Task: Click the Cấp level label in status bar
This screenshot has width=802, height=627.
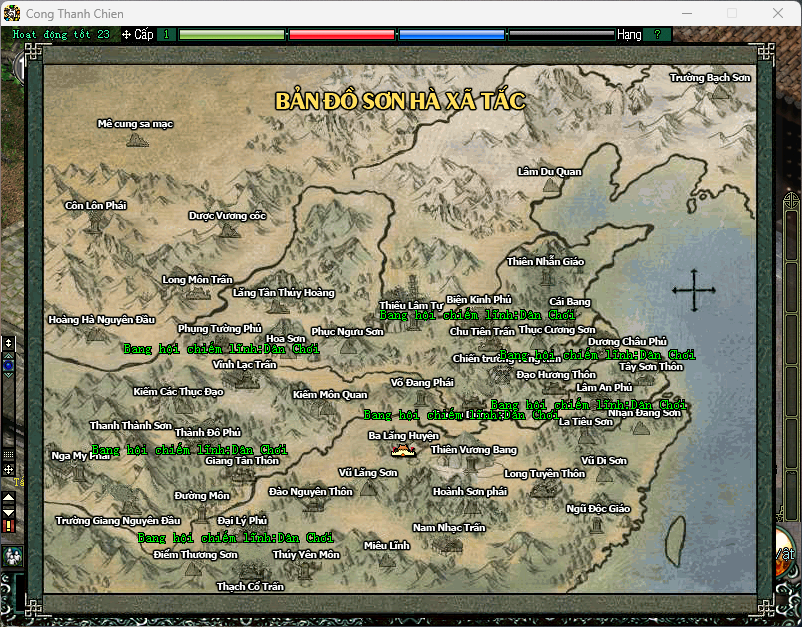Action: [138, 34]
